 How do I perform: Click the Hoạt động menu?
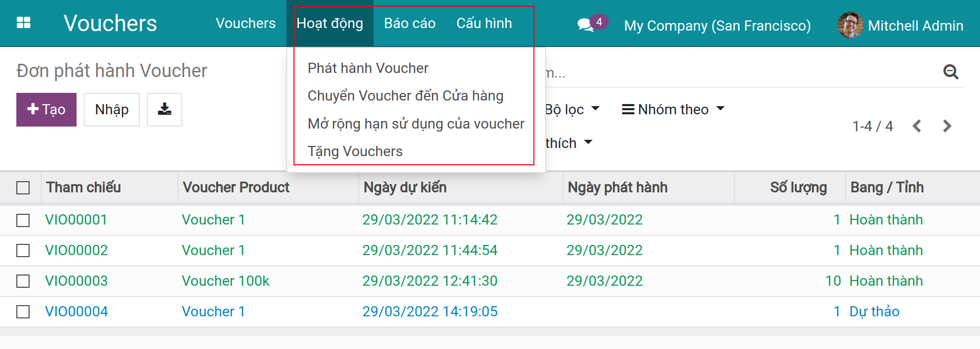(330, 23)
